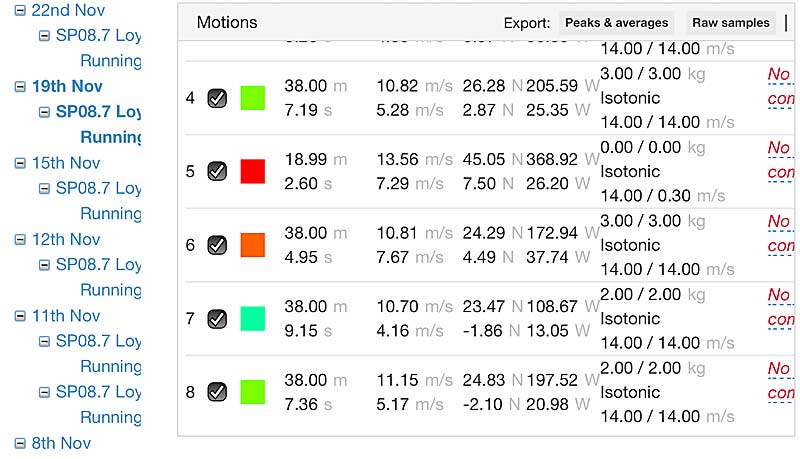Screen dimensions: 800x459
Task: Toggle the checkbox for motion 8
Action: click(217, 392)
